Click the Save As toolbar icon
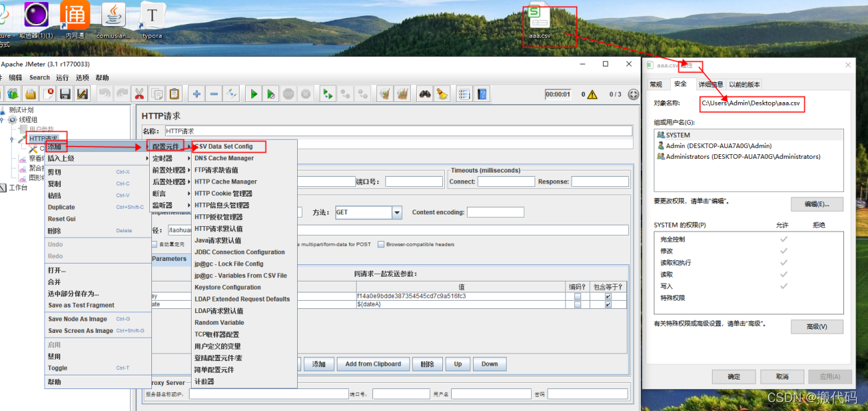The width and height of the screenshot is (868, 411). point(82,94)
